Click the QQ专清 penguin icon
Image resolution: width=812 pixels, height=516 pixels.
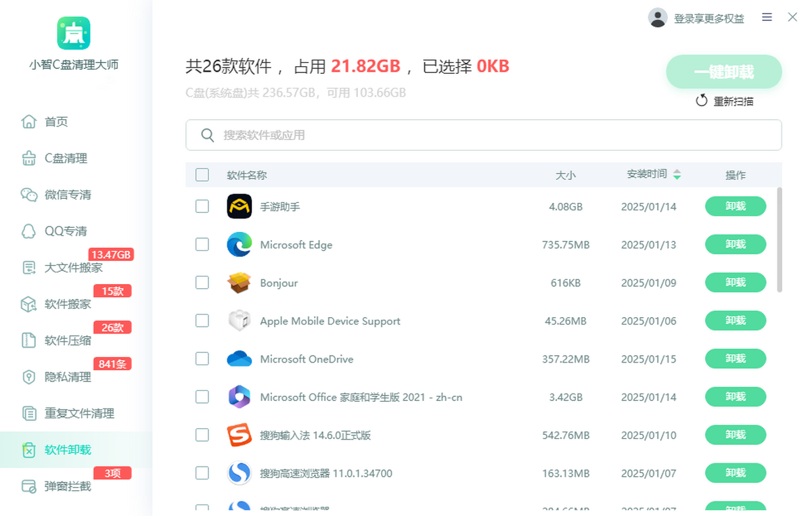pyautogui.click(x=29, y=231)
